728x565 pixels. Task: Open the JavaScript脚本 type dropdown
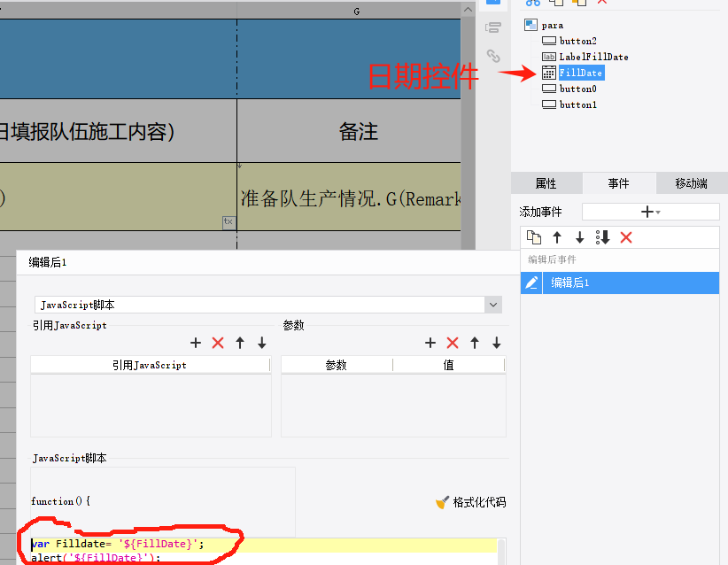pyautogui.click(x=492, y=305)
